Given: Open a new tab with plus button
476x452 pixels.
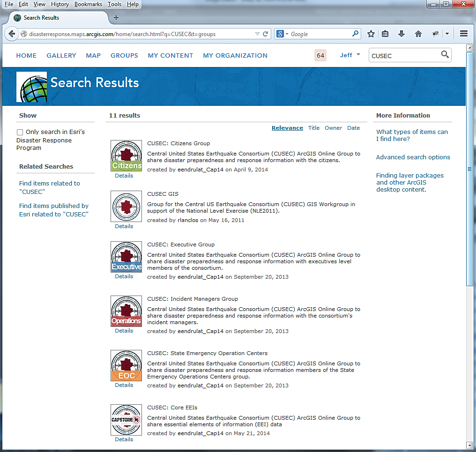Looking at the screenshot, I should click(116, 18).
